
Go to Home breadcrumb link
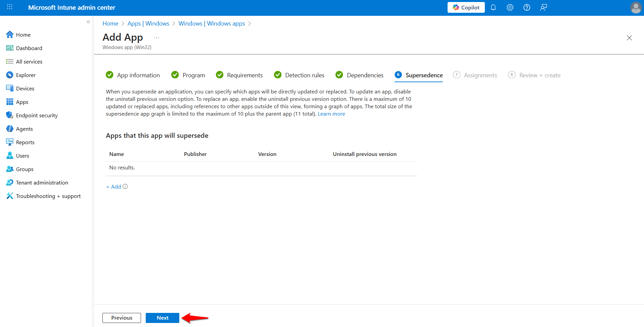tap(110, 24)
